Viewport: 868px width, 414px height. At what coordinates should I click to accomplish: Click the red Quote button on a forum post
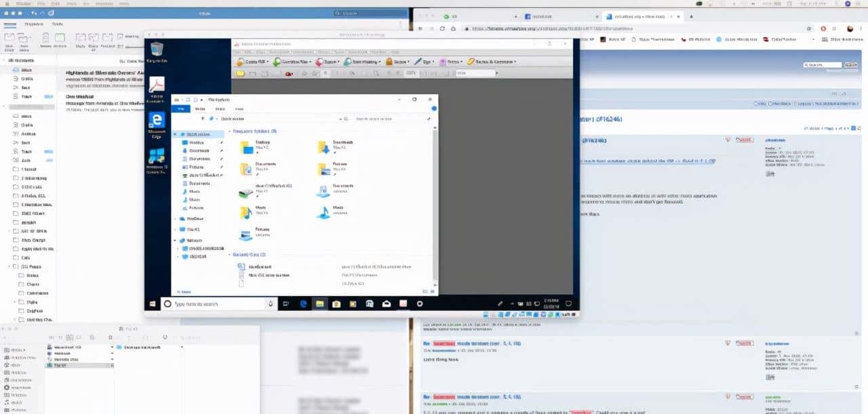point(744,140)
